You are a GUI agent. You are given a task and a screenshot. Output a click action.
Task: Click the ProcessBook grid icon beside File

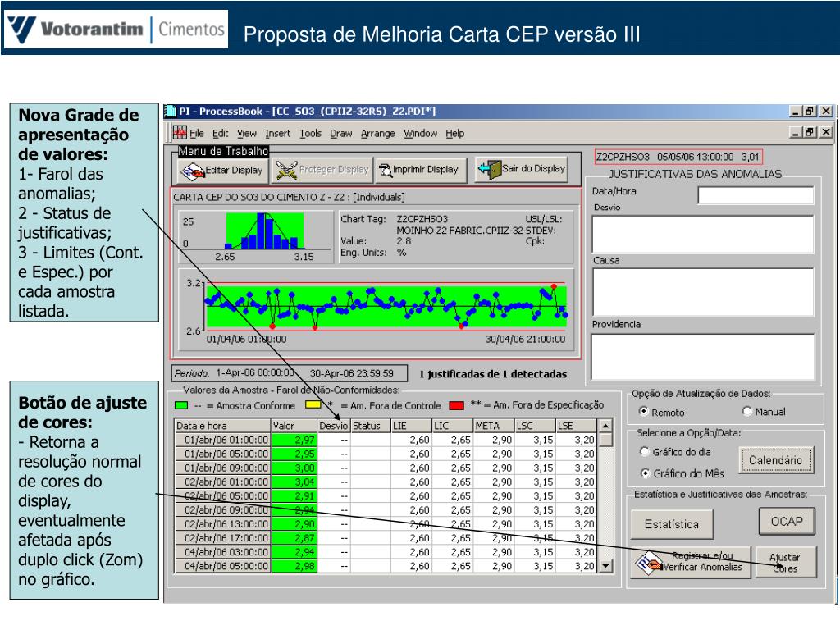(180, 132)
